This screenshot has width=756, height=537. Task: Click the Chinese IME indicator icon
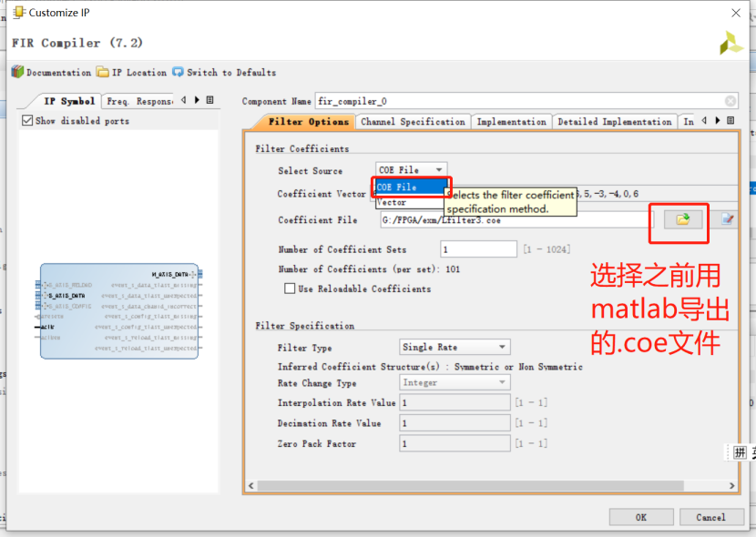pos(739,452)
